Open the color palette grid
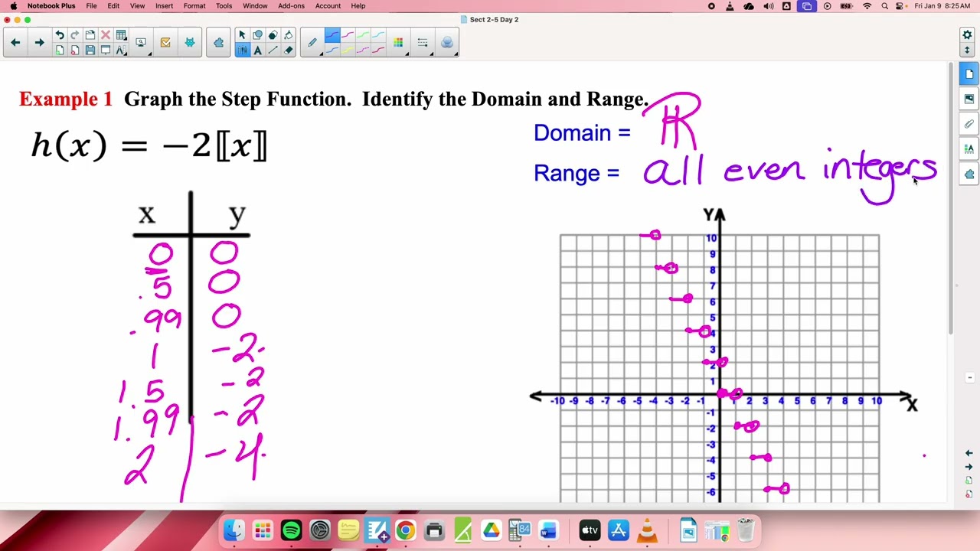Viewport: 980px width, 551px height. [398, 42]
